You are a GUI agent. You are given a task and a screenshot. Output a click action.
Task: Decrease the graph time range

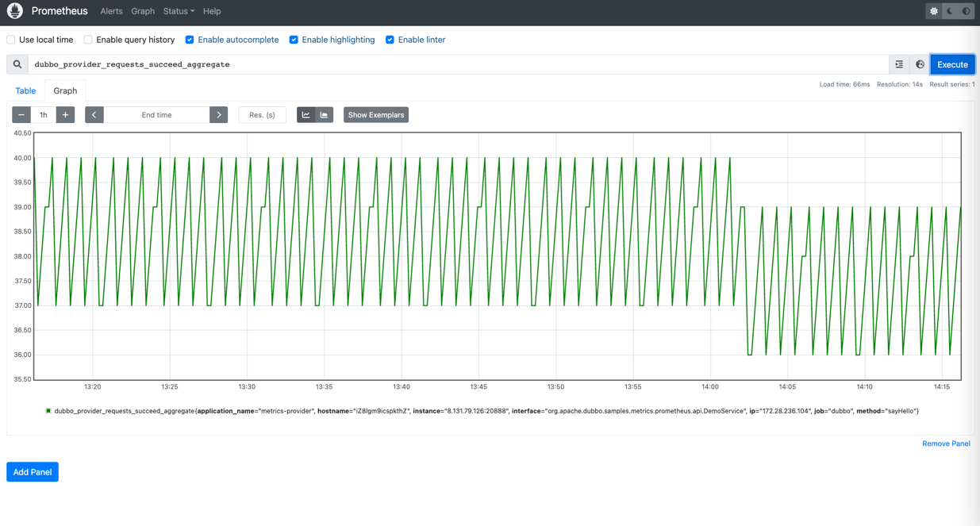[21, 115]
